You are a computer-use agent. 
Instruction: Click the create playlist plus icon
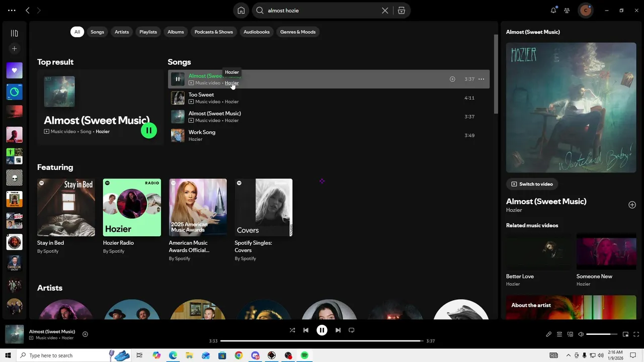[14, 49]
